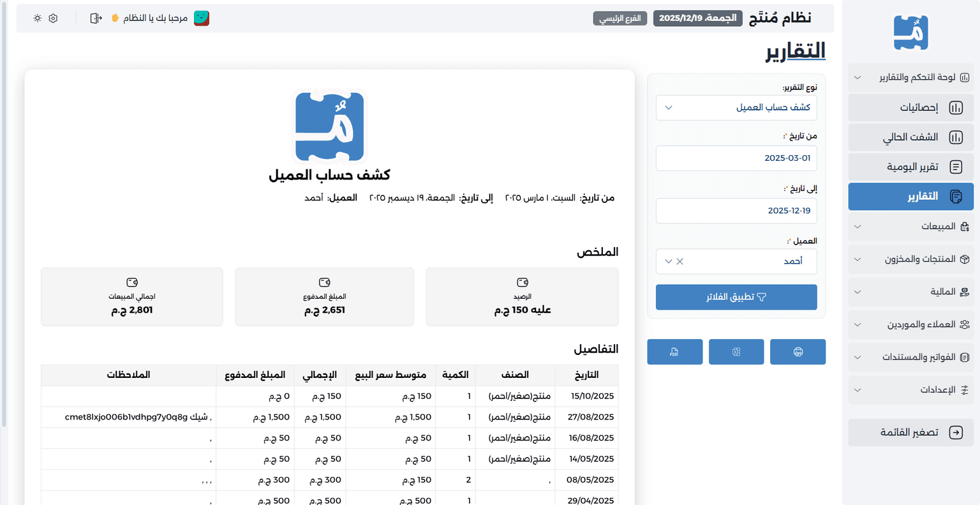Click the من تاريخ date input field
This screenshot has width=980, height=505.
pos(736,158)
